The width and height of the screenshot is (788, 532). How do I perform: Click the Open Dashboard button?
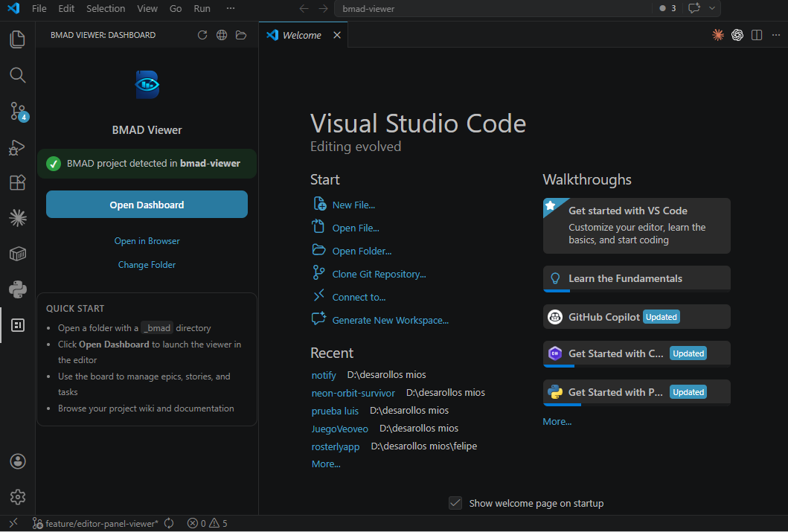(147, 204)
